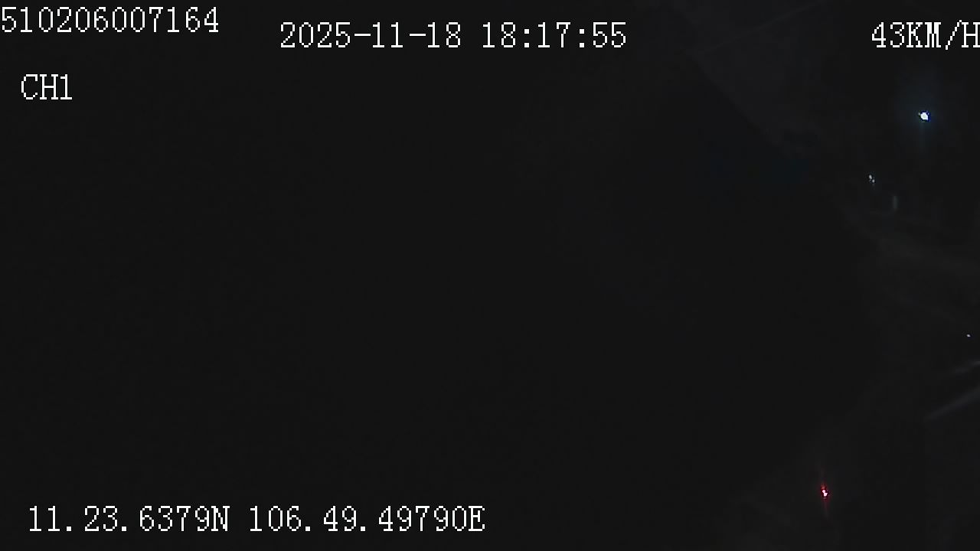Click the day value 18 in the date
The width and height of the screenshot is (980, 551).
pos(444,36)
